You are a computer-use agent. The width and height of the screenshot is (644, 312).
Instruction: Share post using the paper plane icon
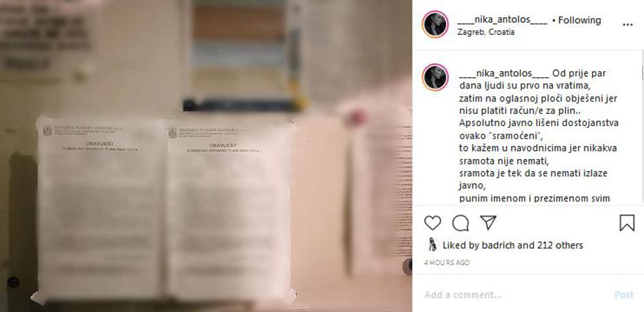click(x=488, y=222)
